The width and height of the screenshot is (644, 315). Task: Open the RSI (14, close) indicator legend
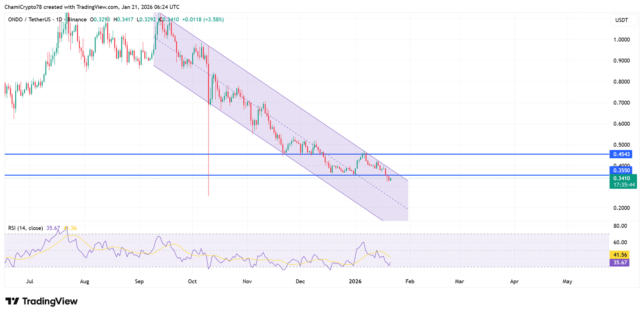point(26,228)
